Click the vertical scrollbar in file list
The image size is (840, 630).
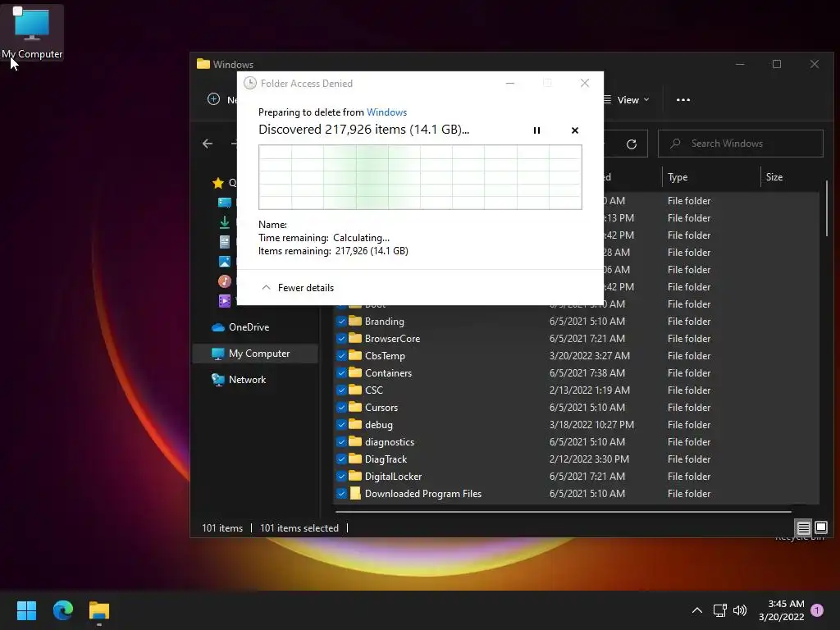coord(826,208)
